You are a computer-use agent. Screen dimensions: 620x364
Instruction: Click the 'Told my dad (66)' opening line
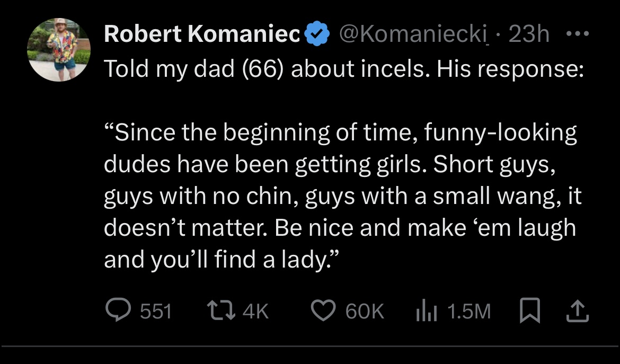pyautogui.click(x=343, y=70)
